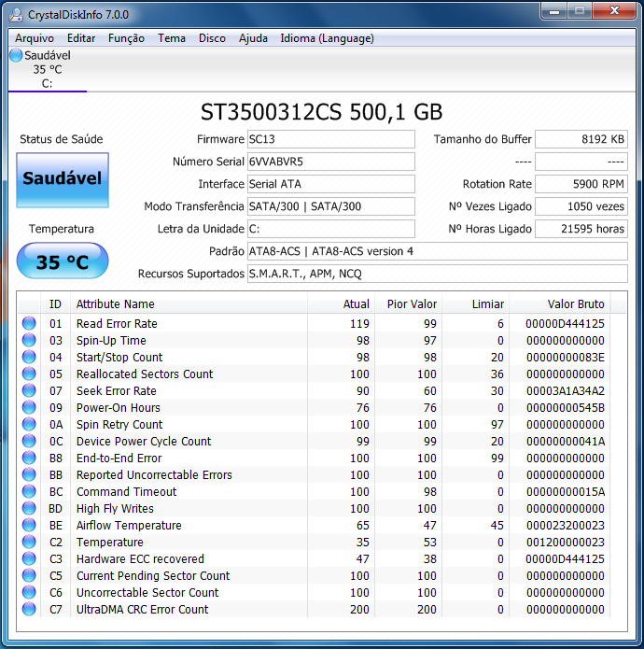
Task: Select the Power-On Hours attribute name
Action: coord(118,407)
